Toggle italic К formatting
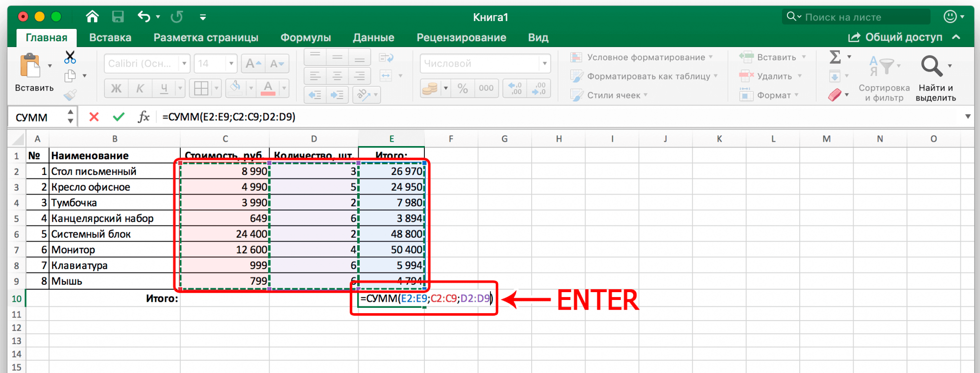 click(x=140, y=88)
